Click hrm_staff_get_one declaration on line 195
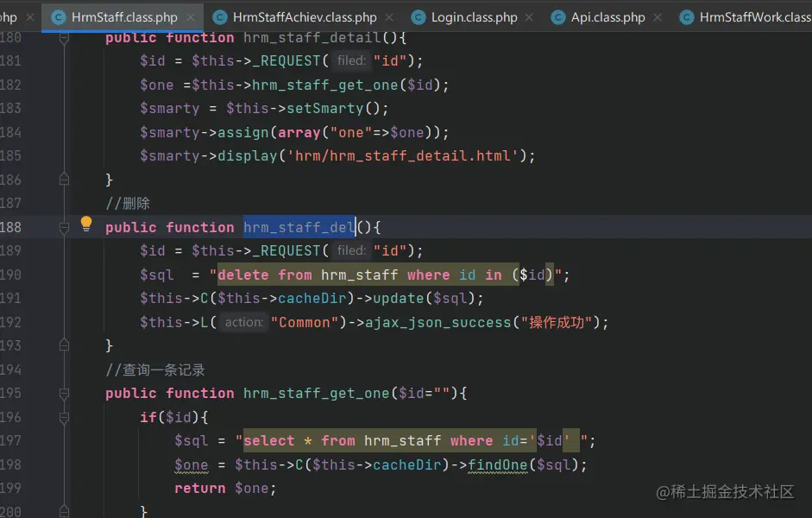812x518 pixels. pyautogui.click(x=317, y=393)
